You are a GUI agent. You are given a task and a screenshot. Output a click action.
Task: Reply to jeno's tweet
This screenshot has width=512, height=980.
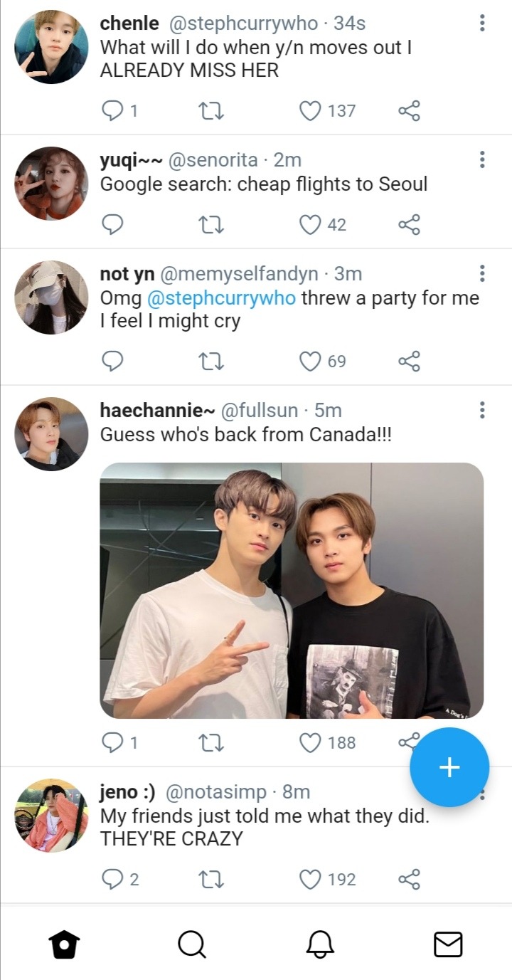(x=112, y=880)
